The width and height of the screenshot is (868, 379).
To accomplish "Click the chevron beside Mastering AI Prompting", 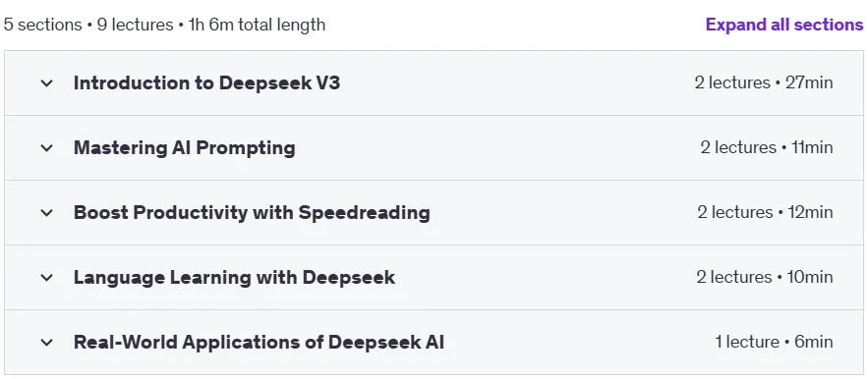I will (x=47, y=148).
